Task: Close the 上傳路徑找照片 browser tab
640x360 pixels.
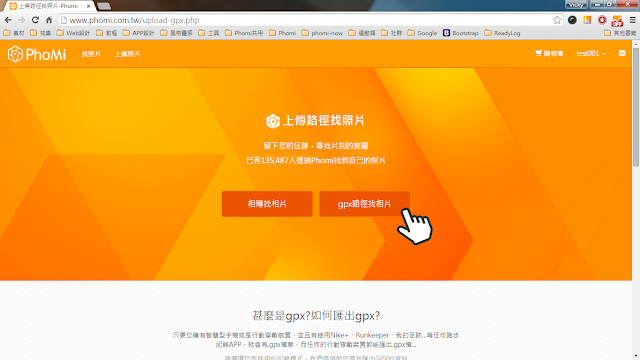Action: pos(89,6)
